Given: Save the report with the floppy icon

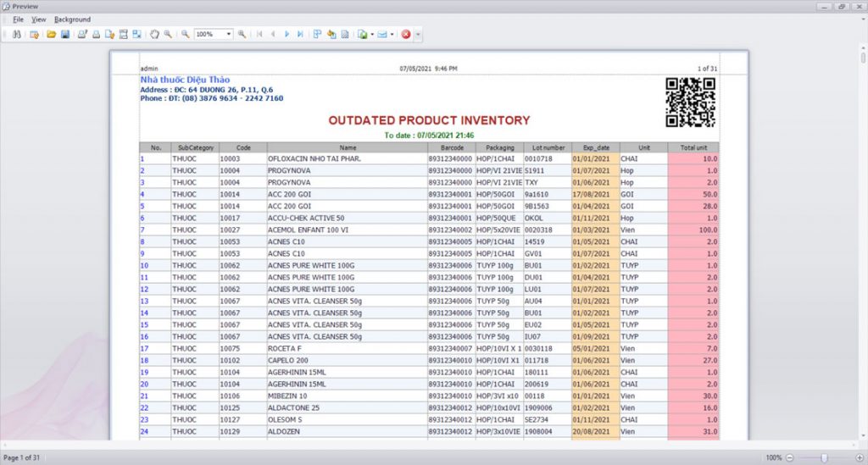Looking at the screenshot, I should click(65, 34).
